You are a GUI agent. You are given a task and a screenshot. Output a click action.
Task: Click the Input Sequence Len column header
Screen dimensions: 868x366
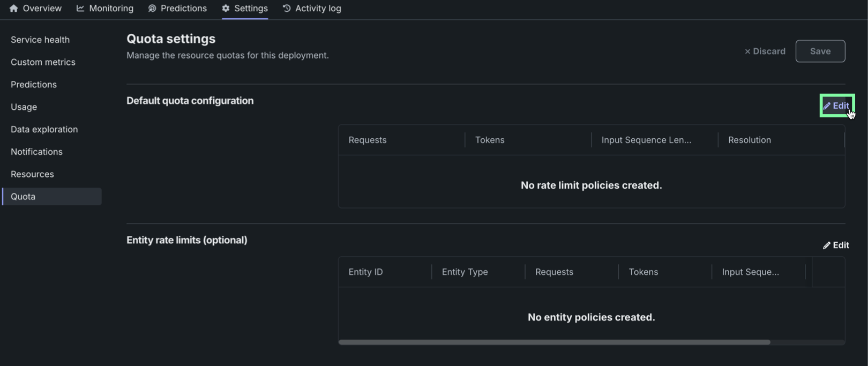(x=646, y=140)
